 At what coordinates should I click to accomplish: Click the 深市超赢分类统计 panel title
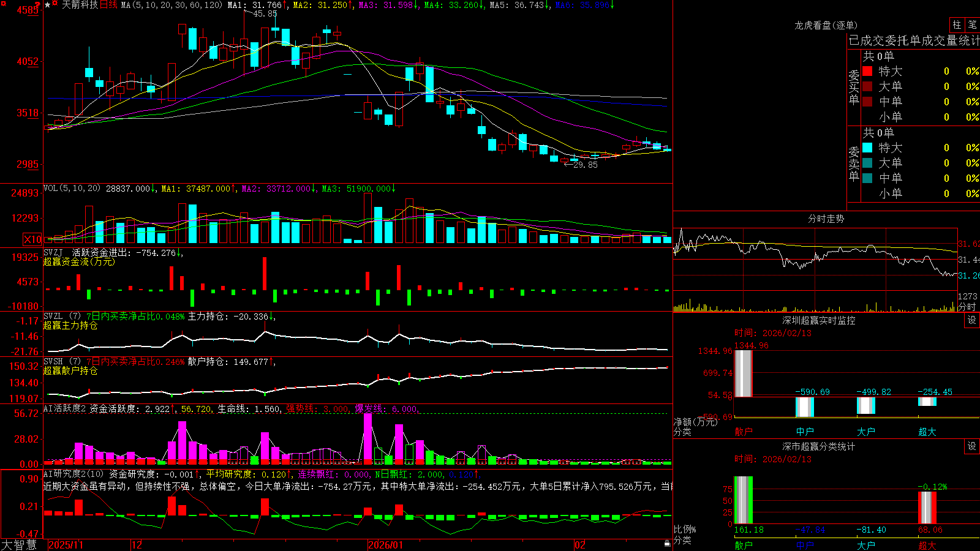[x=818, y=446]
